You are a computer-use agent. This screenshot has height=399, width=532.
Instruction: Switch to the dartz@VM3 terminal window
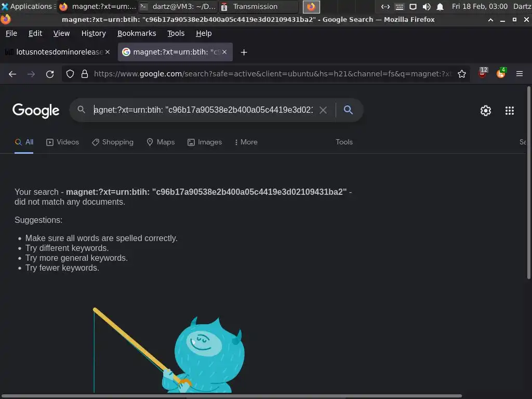pos(178,6)
